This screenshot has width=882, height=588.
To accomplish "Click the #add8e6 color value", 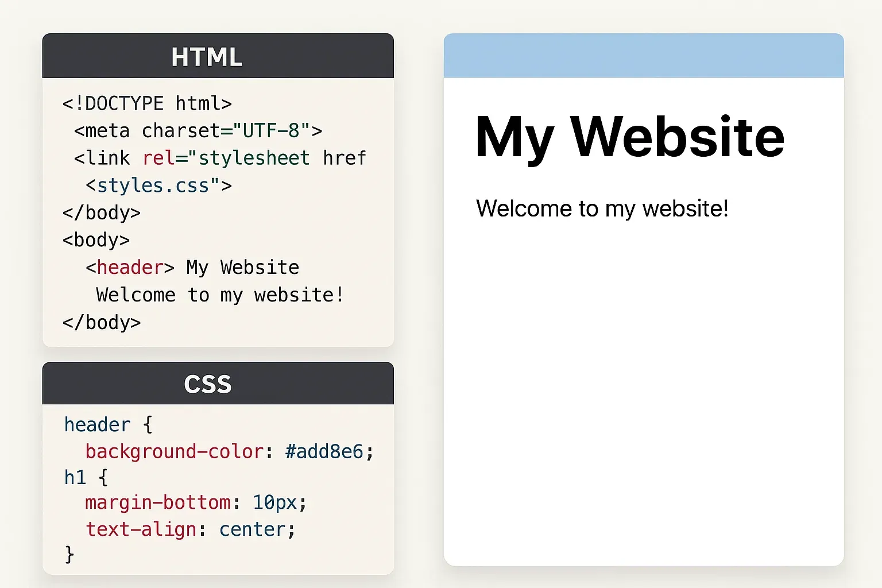I will [x=324, y=452].
